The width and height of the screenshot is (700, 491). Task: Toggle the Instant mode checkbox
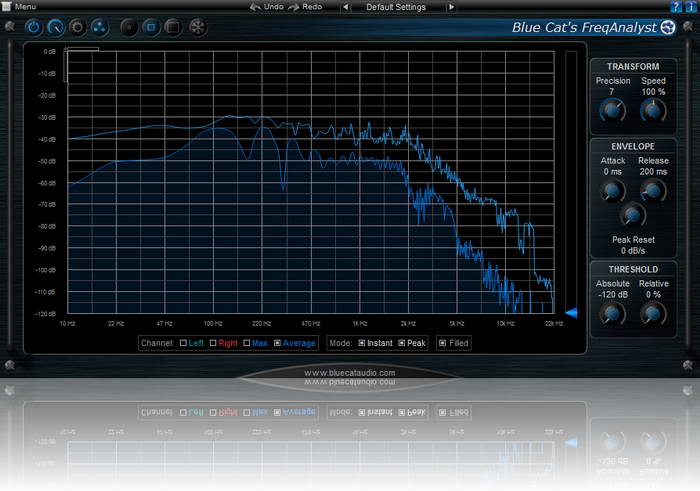(x=362, y=343)
